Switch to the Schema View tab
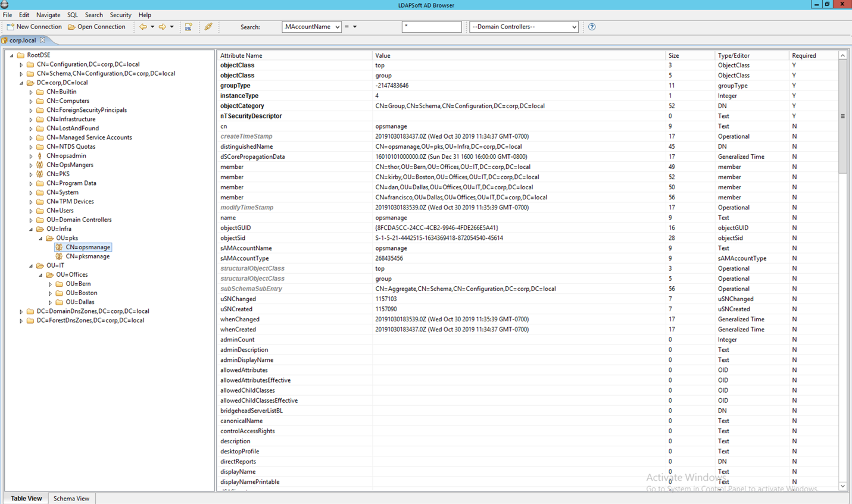 pos(71,499)
